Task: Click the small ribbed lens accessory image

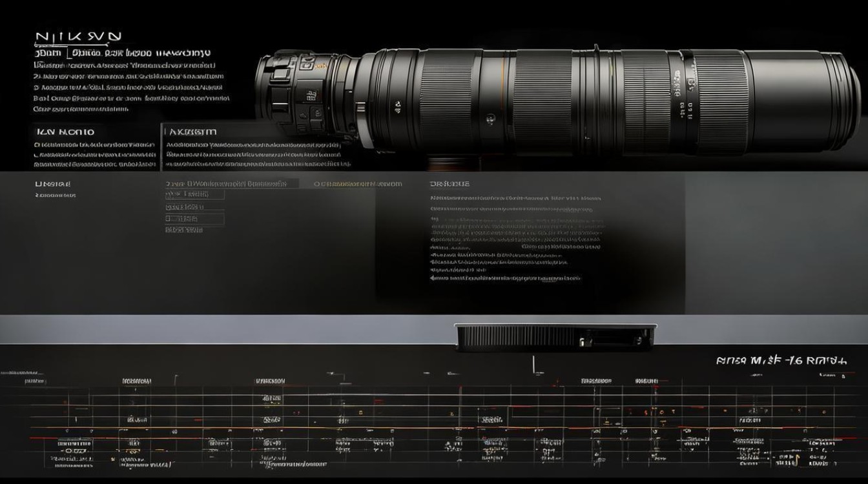Action: pos(555,338)
